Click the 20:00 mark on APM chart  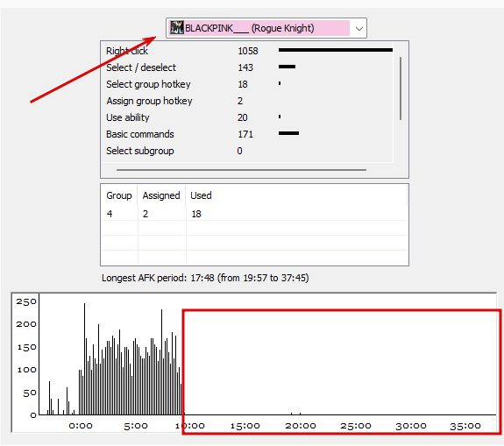click(x=301, y=426)
